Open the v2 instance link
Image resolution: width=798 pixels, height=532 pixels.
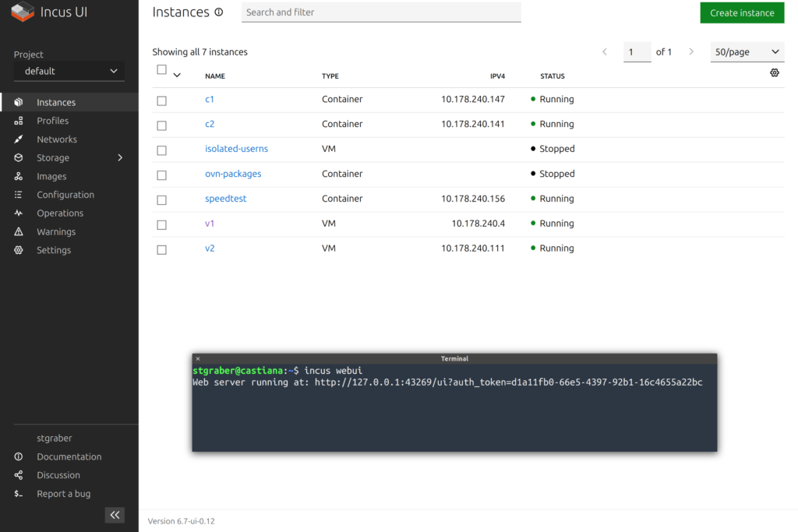210,248
